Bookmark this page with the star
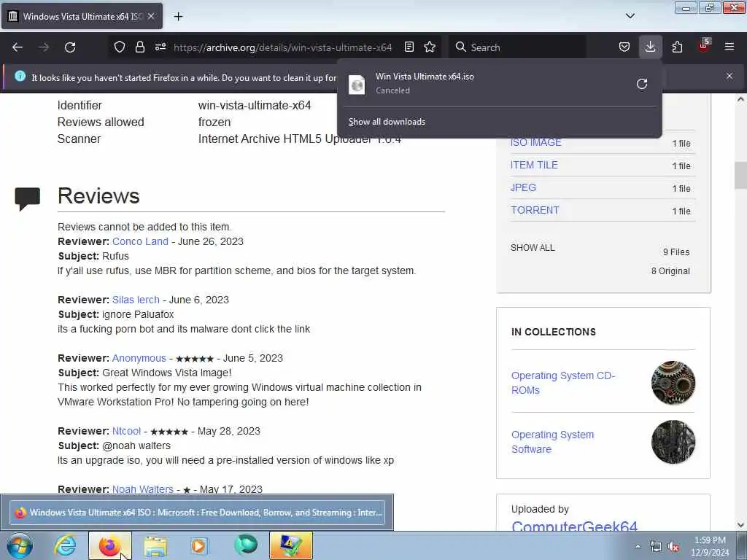The image size is (747, 560). (430, 47)
